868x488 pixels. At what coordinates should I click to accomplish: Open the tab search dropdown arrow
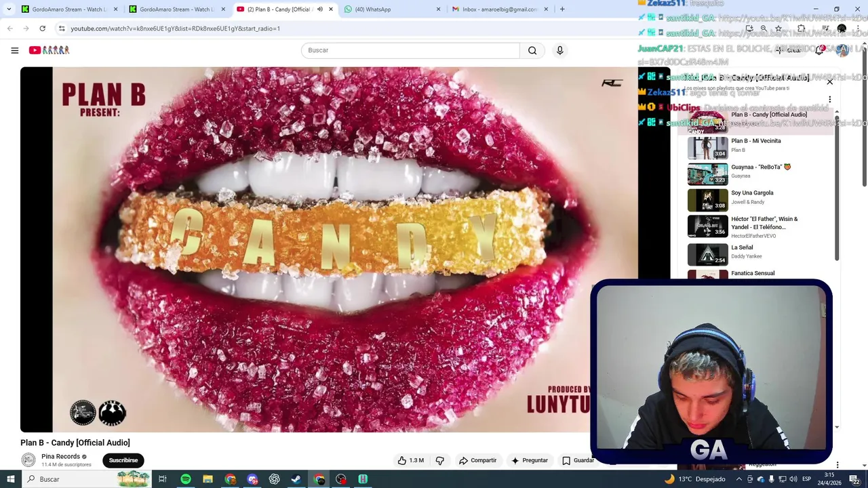pos(9,9)
